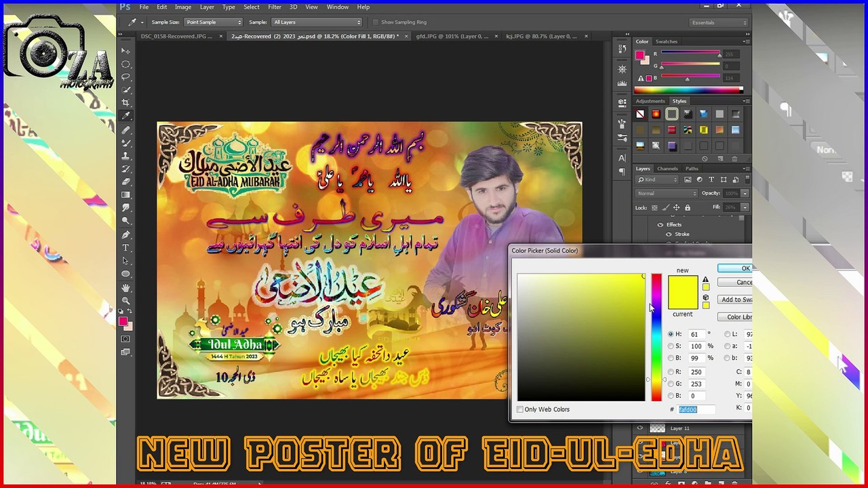The width and height of the screenshot is (868, 488).
Task: Click Add to Swatches button
Action: click(734, 300)
